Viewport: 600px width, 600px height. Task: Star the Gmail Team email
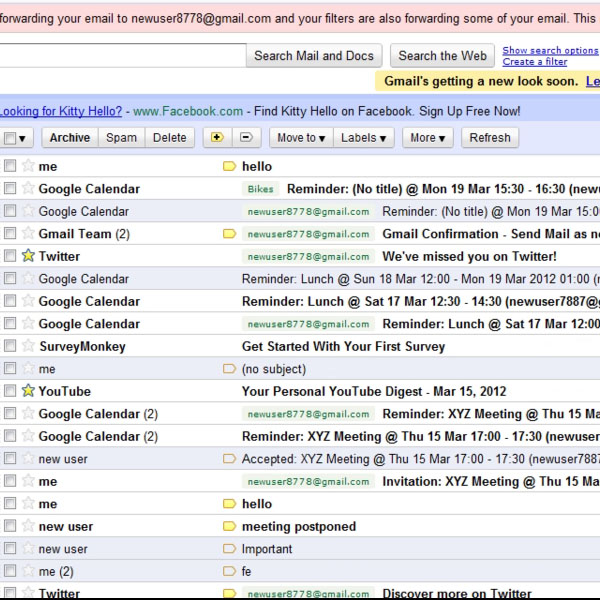pos(28,233)
